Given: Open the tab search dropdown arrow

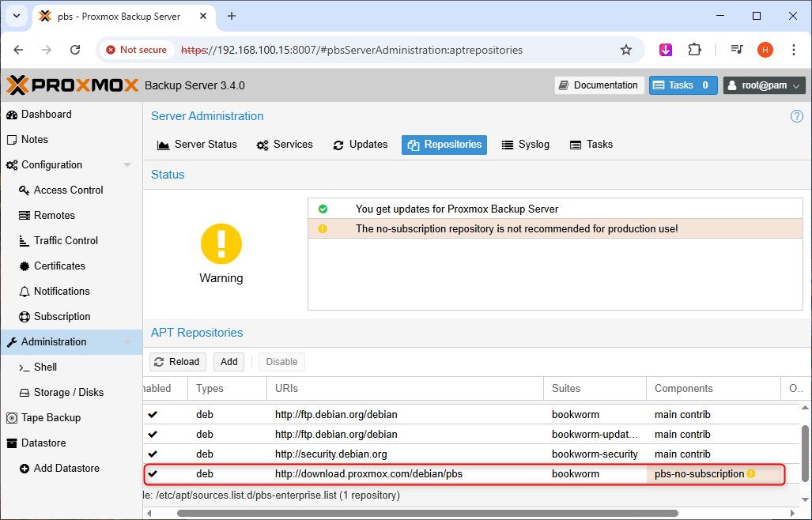Looking at the screenshot, I should pos(16,17).
